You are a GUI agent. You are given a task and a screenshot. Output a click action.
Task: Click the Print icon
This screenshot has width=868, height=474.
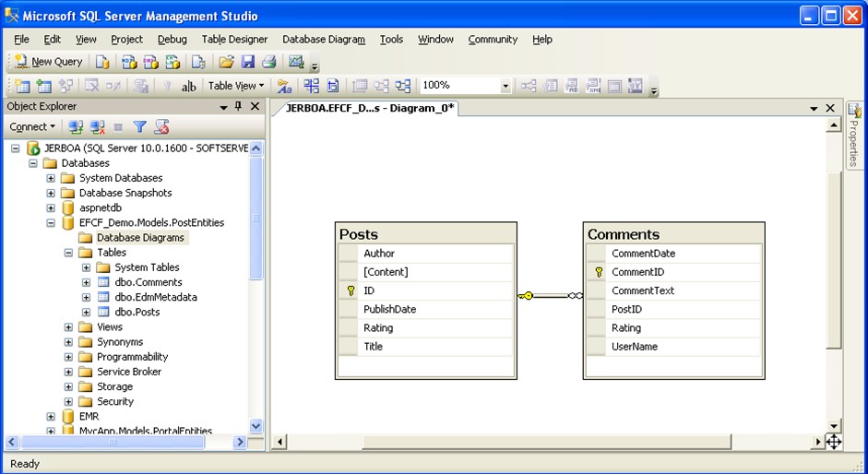[269, 62]
